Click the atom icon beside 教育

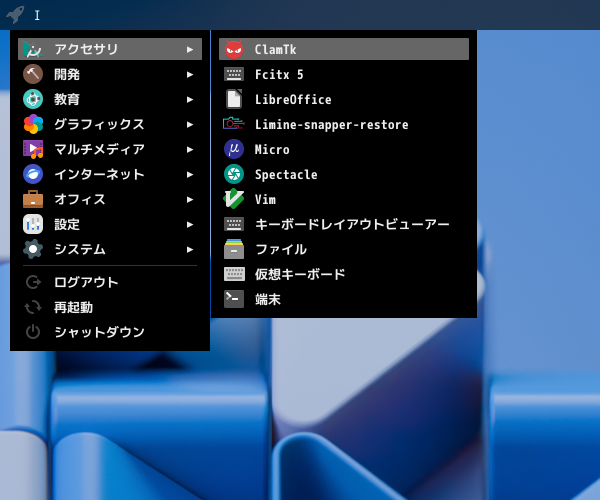click(x=33, y=99)
